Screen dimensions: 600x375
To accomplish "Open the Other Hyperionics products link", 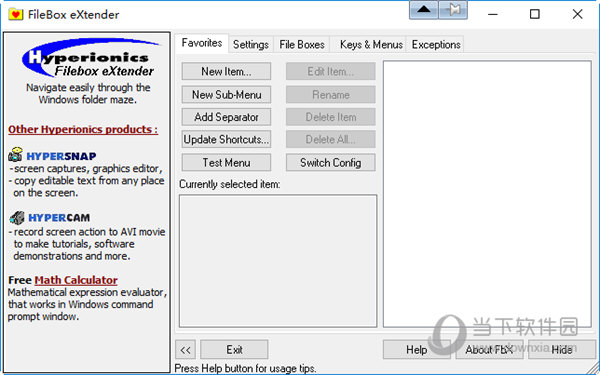I will (83, 129).
